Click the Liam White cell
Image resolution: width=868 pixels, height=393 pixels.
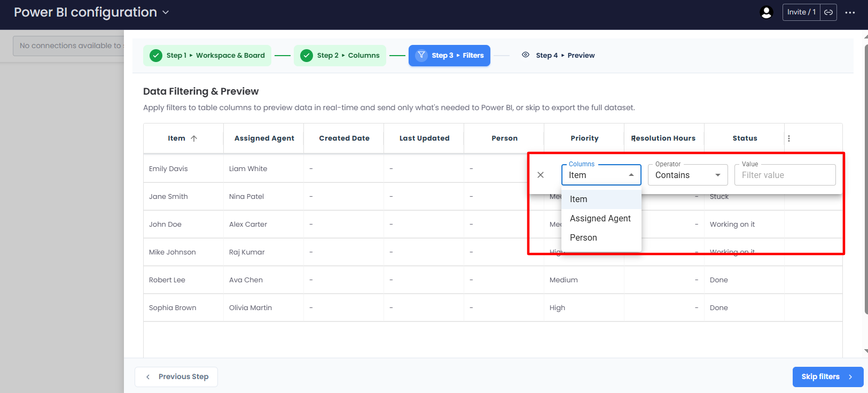[264, 169]
